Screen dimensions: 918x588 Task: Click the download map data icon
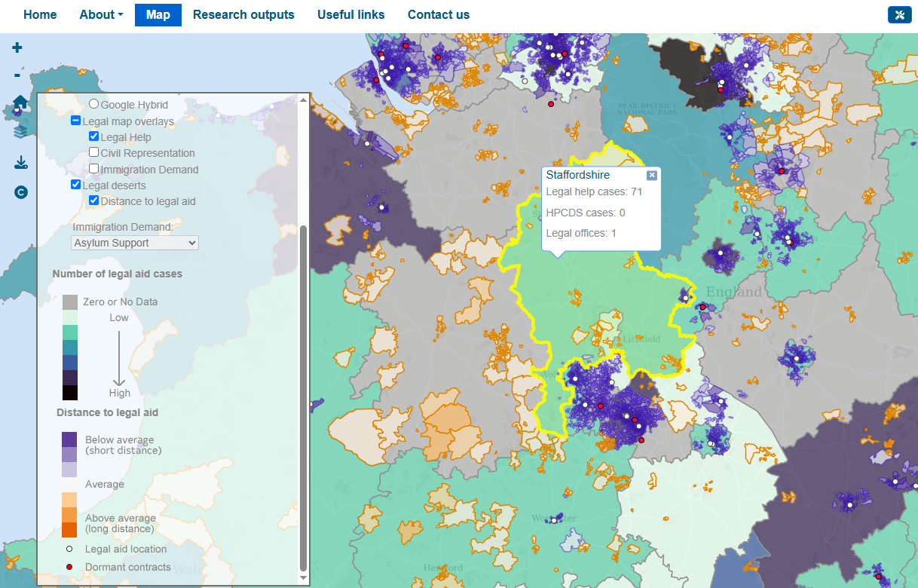pos(20,163)
